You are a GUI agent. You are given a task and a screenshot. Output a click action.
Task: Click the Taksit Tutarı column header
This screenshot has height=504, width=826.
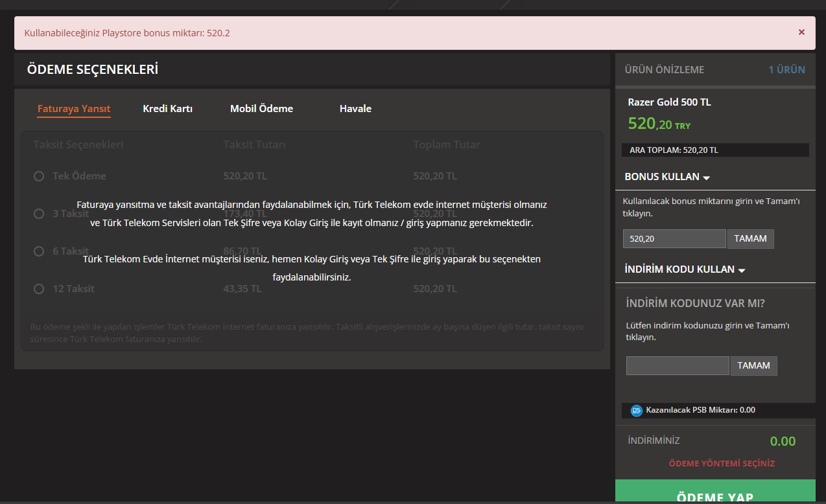point(254,144)
